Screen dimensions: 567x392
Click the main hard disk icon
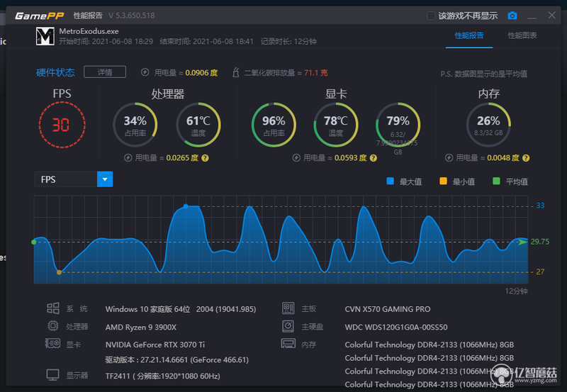(x=288, y=326)
